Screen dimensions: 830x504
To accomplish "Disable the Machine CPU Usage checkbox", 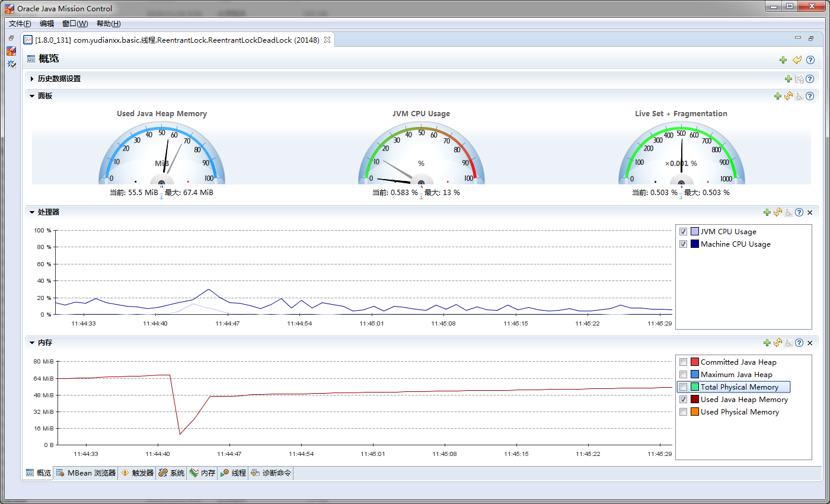I will pyautogui.click(x=683, y=244).
